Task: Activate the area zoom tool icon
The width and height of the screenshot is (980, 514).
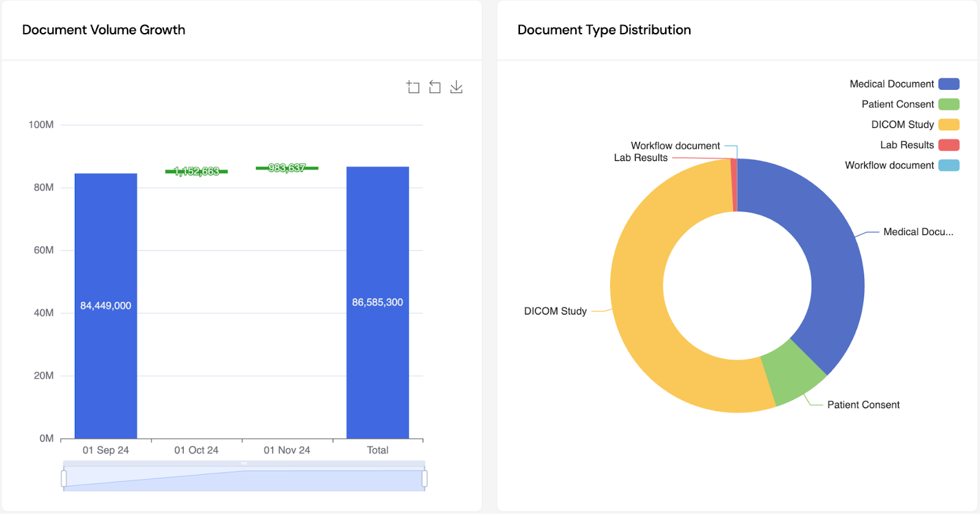Action: click(x=413, y=87)
